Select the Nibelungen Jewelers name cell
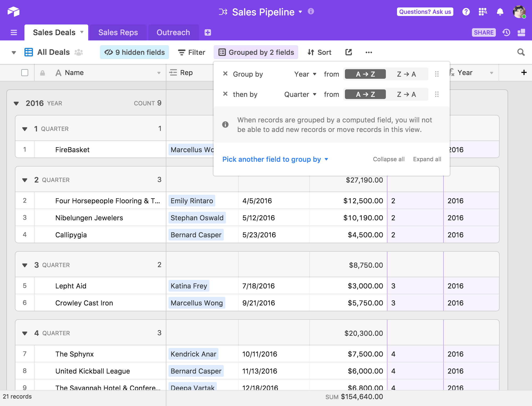The width and height of the screenshot is (532, 406). (x=100, y=218)
